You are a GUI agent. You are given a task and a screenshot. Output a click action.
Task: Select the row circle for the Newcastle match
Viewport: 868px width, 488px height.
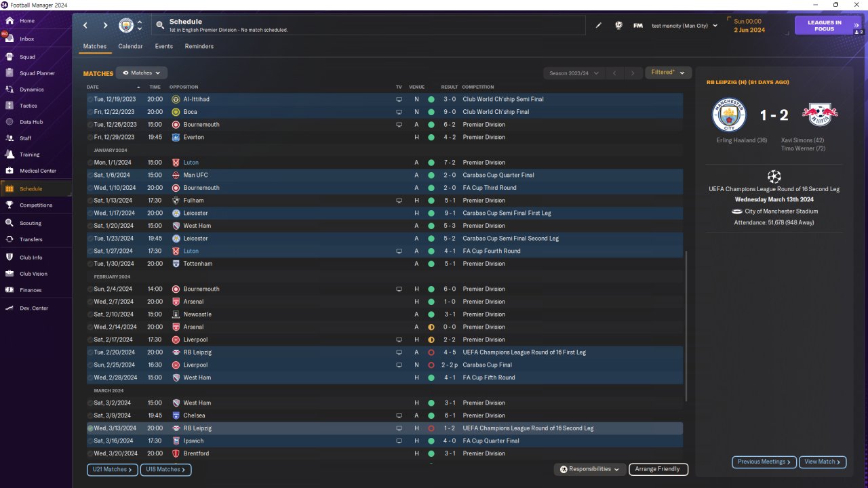(x=90, y=314)
